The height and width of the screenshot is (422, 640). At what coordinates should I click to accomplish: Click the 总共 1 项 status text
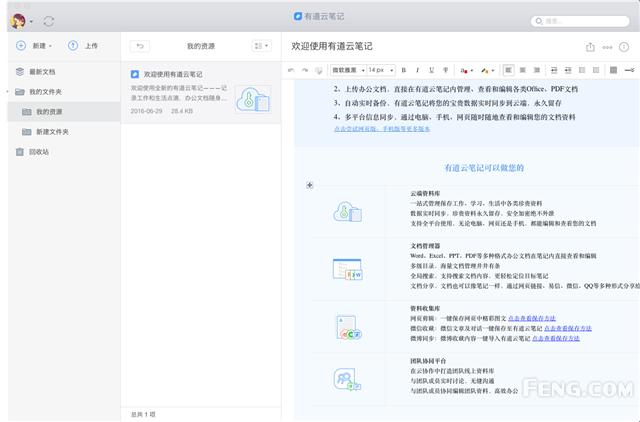pos(143,414)
